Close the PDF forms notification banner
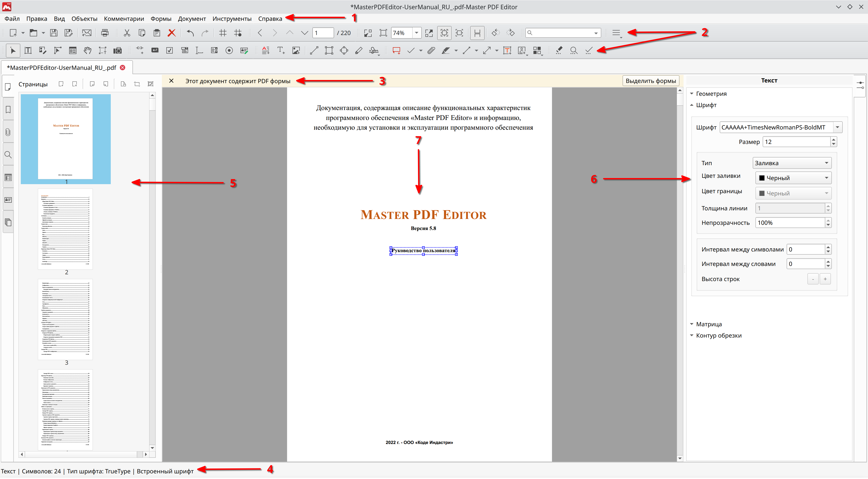The width and height of the screenshot is (868, 479). point(171,81)
